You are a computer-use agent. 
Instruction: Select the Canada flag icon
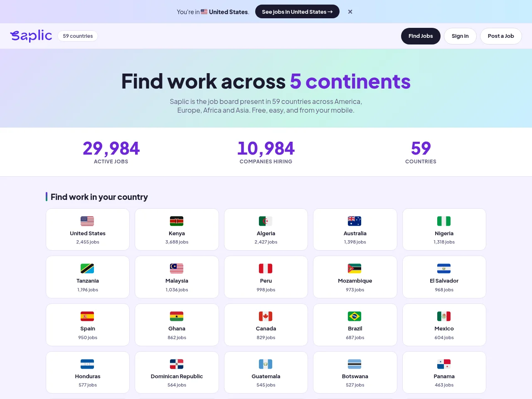pos(266,316)
